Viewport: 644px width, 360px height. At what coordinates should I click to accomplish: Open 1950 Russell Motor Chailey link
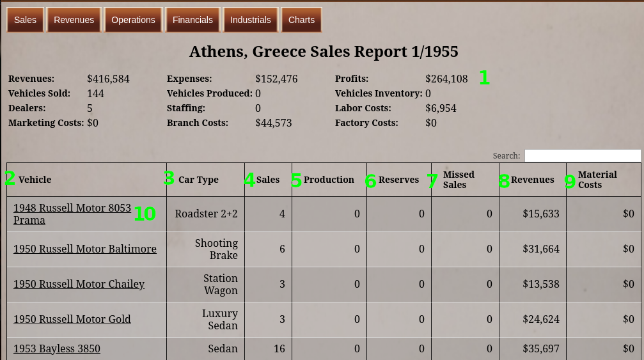click(x=79, y=284)
